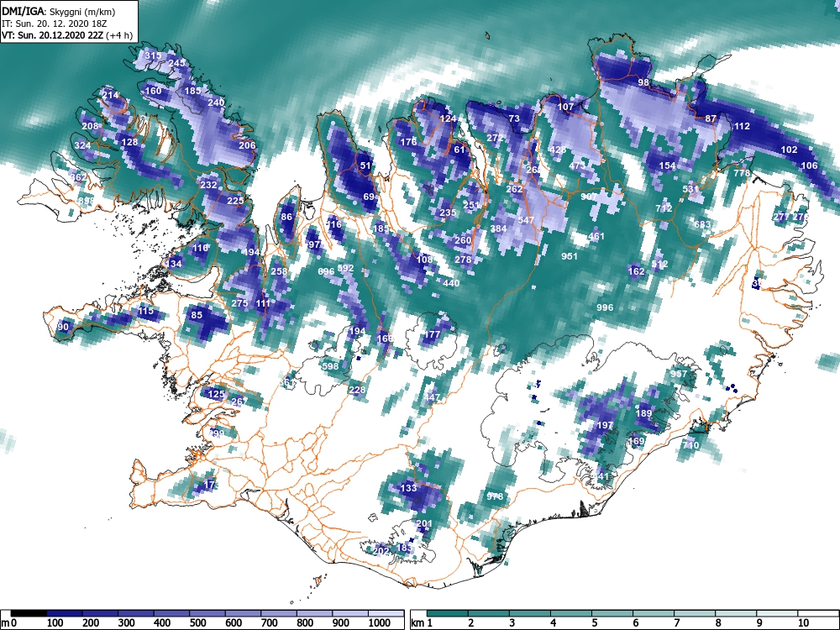Click visibility value 315 in the Westfjords
The image size is (840, 630).
[x=153, y=55]
